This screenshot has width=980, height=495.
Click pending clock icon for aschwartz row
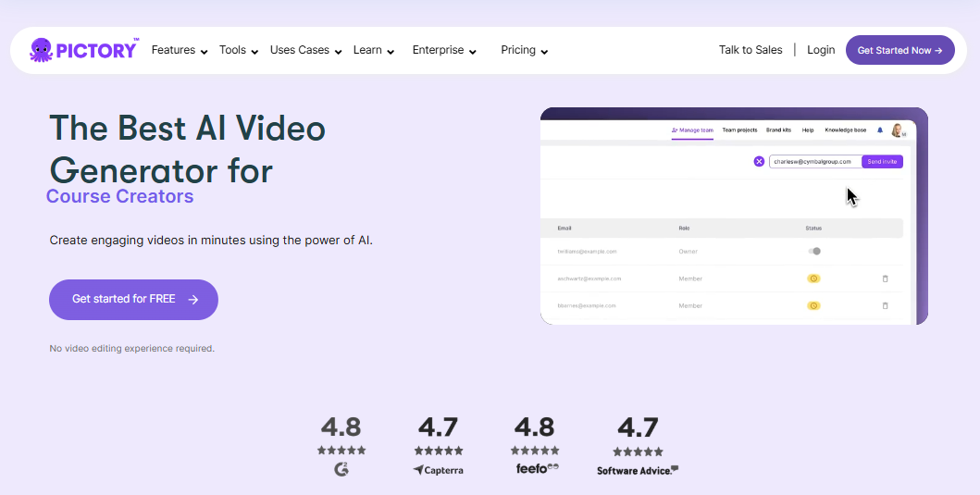pyautogui.click(x=813, y=278)
